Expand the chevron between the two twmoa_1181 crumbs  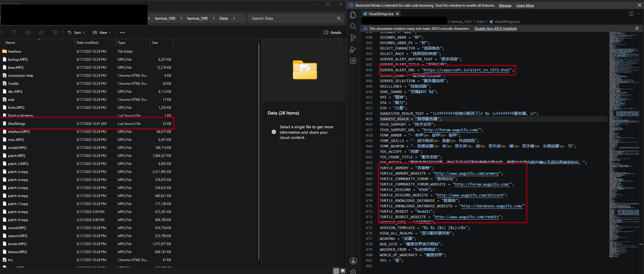click(x=181, y=18)
